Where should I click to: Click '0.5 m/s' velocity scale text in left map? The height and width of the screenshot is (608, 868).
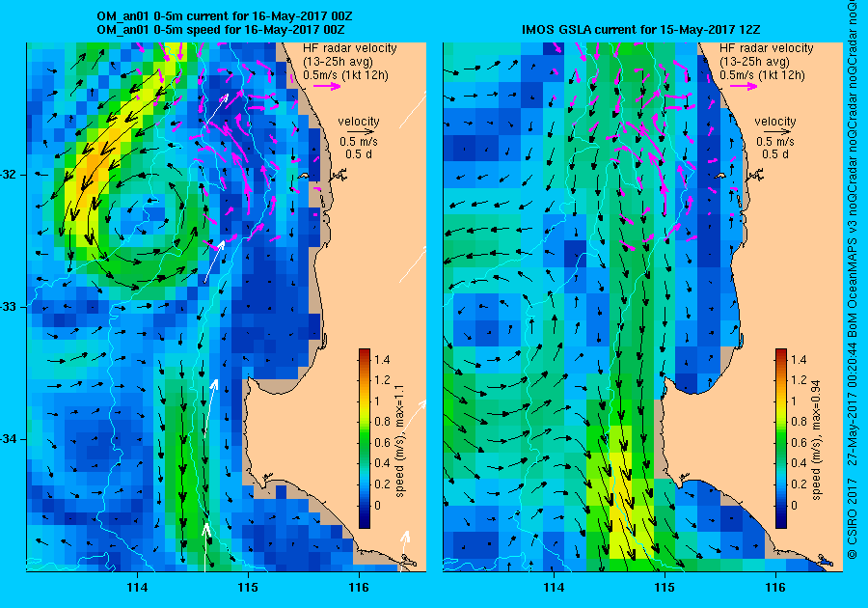coord(359,142)
